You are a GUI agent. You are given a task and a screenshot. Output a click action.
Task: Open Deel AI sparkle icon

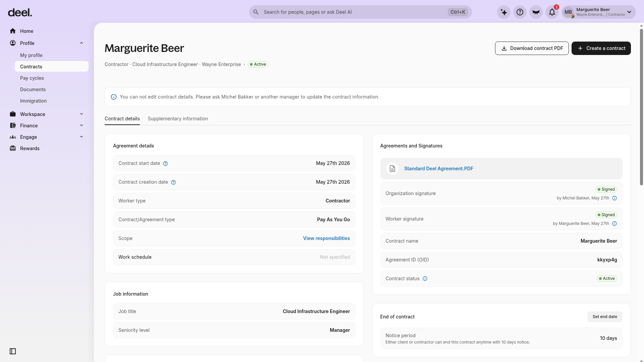click(504, 12)
